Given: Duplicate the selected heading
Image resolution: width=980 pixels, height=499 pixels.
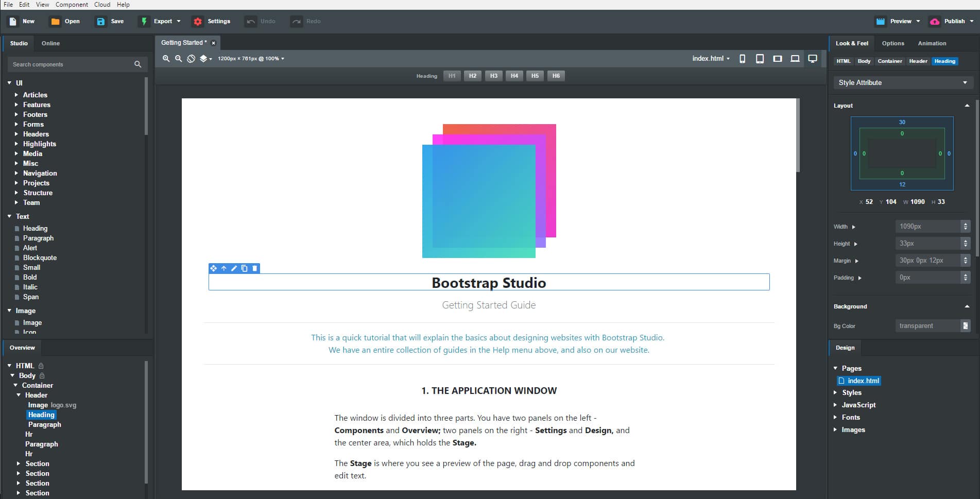Looking at the screenshot, I should tap(245, 268).
